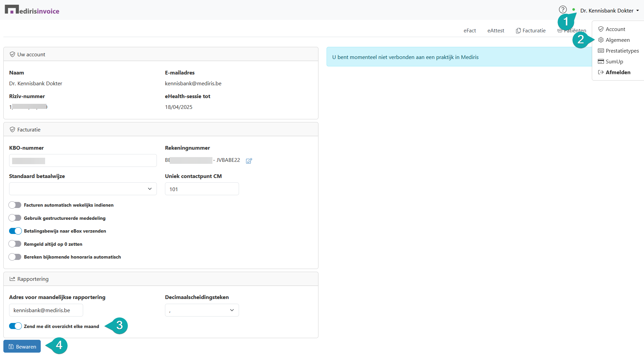Viewport: 644px width, 357px height.
Task: Click the chart icon in Rapportering header
Action: (12, 279)
